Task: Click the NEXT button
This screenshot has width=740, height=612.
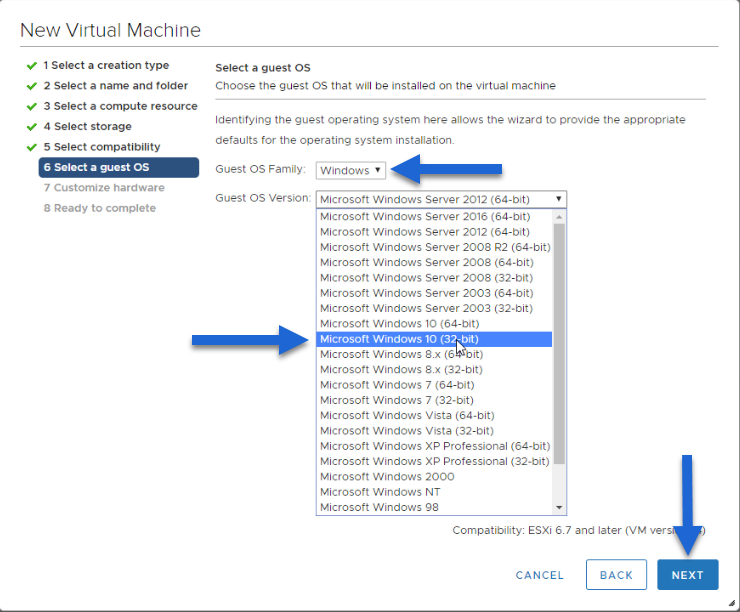Action: pos(688,575)
